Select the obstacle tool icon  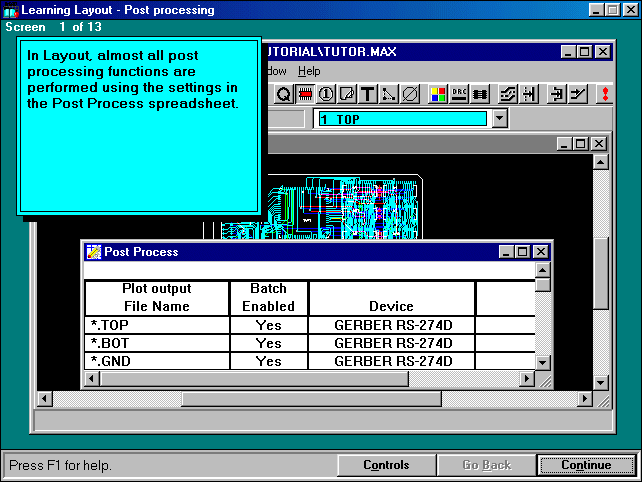coord(347,94)
